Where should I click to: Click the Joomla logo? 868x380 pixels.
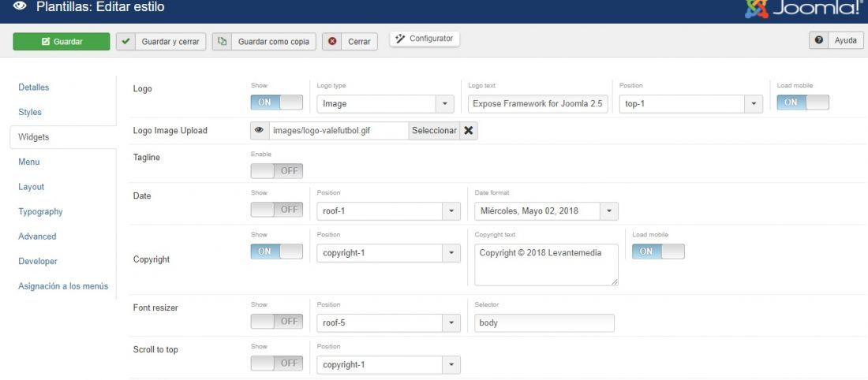(x=806, y=8)
